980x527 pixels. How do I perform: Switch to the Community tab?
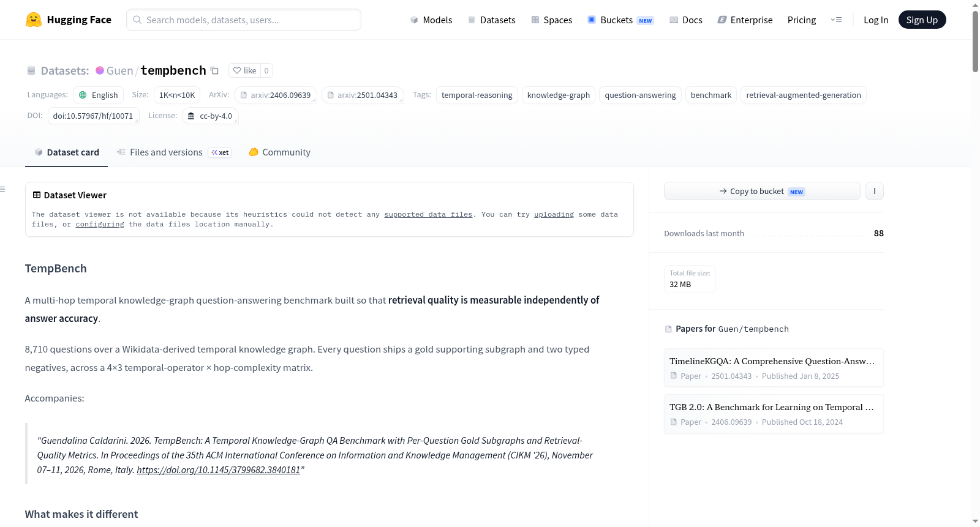[x=279, y=152]
